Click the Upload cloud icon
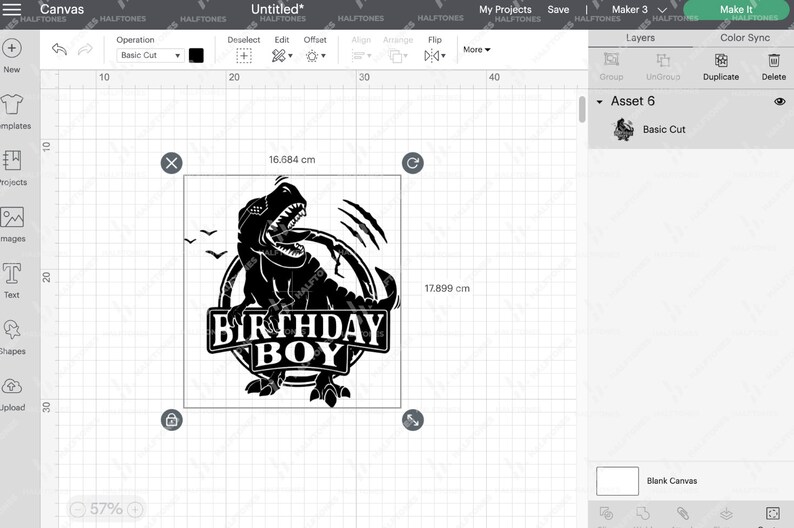Screen dimensions: 794x528 [x=12, y=386]
